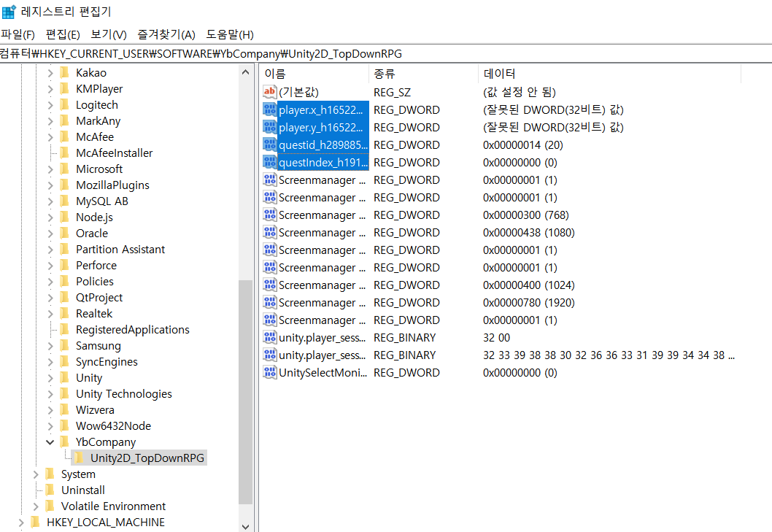Click the icon of Screenmanager entry valued 1024

click(x=269, y=285)
